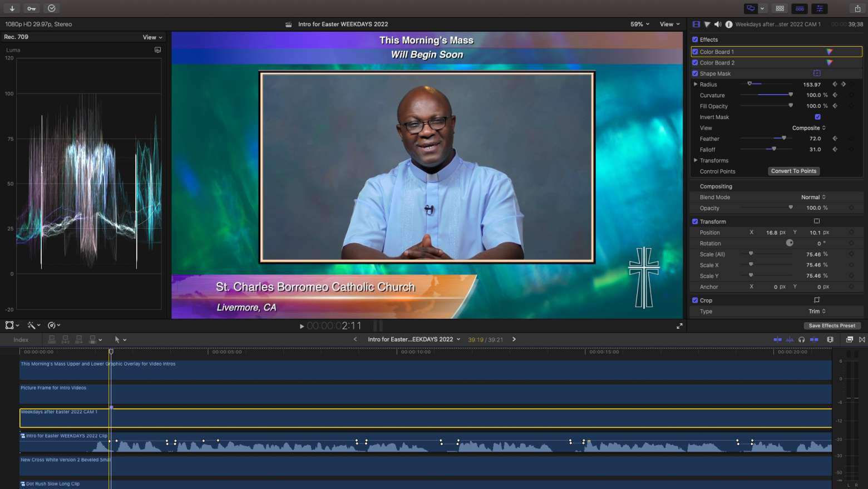Uncheck the Effects checkbox
The width and height of the screenshot is (868, 489).
tap(695, 39)
